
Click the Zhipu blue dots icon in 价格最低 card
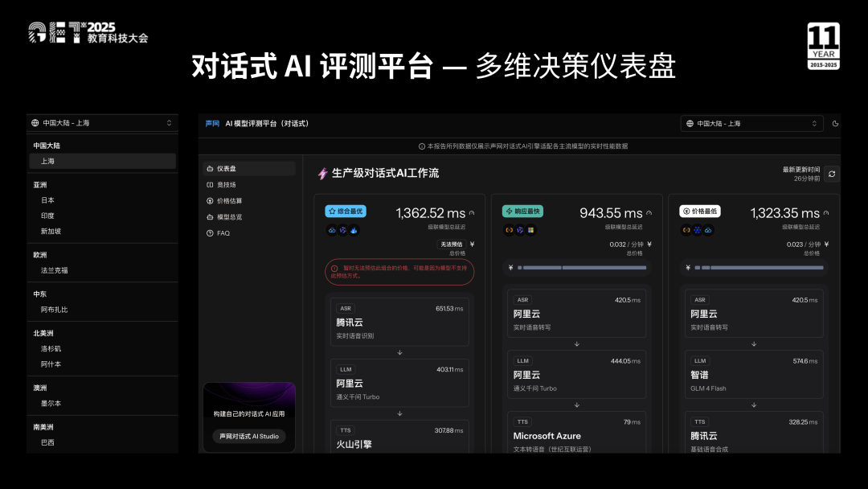[698, 230]
